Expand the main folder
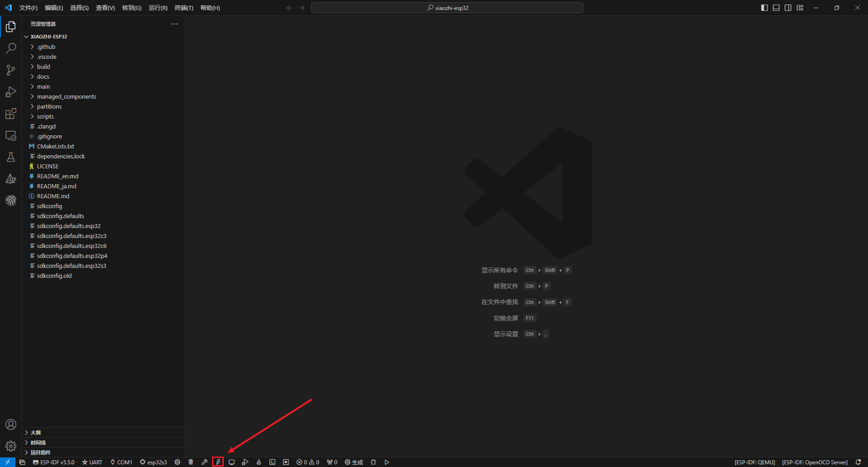This screenshot has height=467, width=868. [43, 86]
